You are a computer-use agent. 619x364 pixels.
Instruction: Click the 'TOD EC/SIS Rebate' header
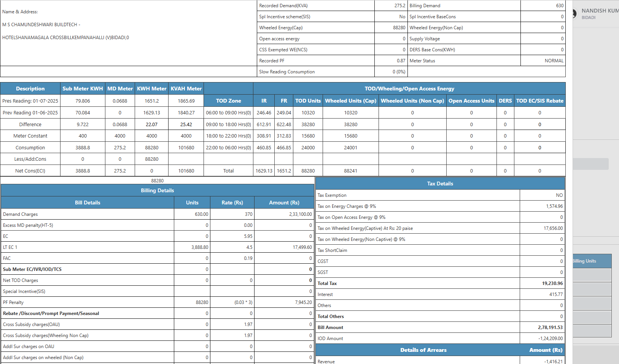click(539, 101)
